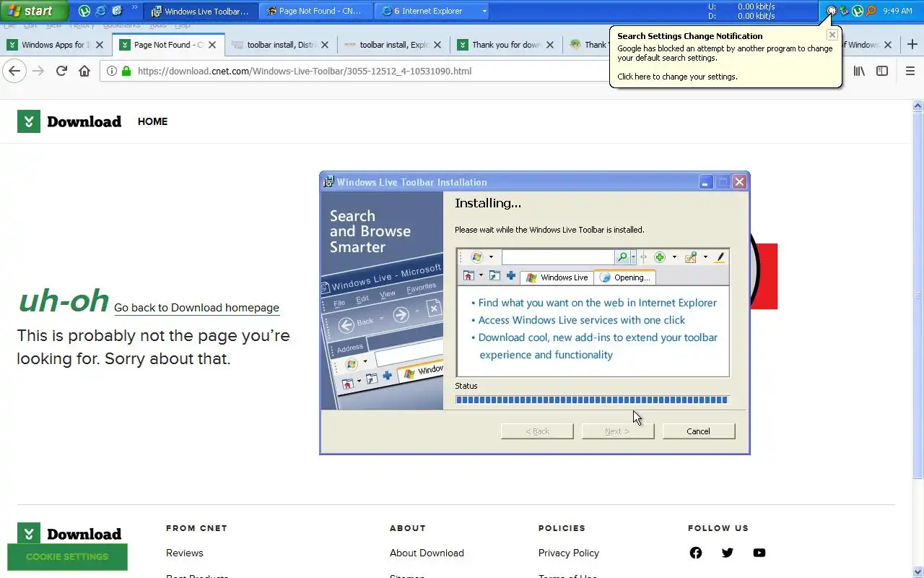Open a new Firefox tab
The width and height of the screenshot is (924, 578).
click(x=912, y=45)
